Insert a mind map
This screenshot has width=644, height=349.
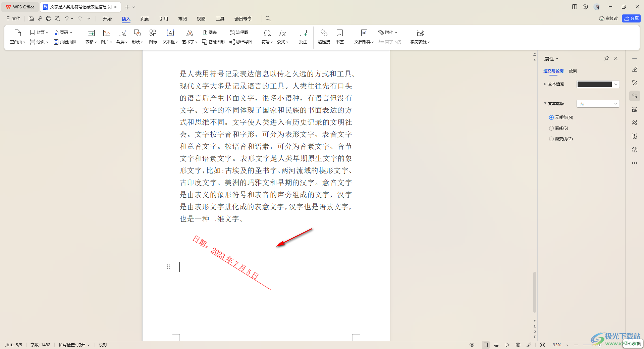[x=241, y=42]
